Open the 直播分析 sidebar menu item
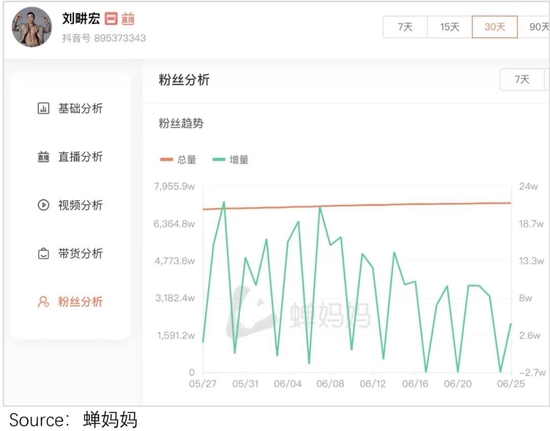The width and height of the screenshot is (550, 431). coord(70,157)
